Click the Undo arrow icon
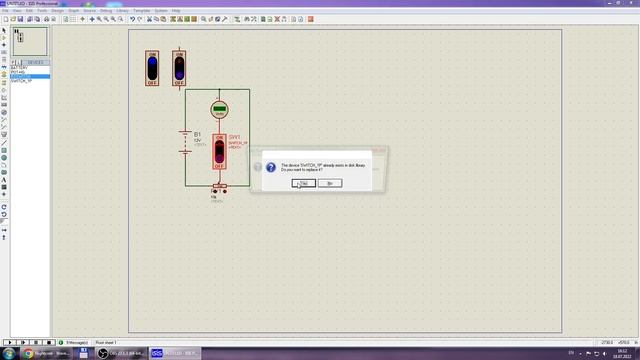 pyautogui.click(x=132, y=19)
